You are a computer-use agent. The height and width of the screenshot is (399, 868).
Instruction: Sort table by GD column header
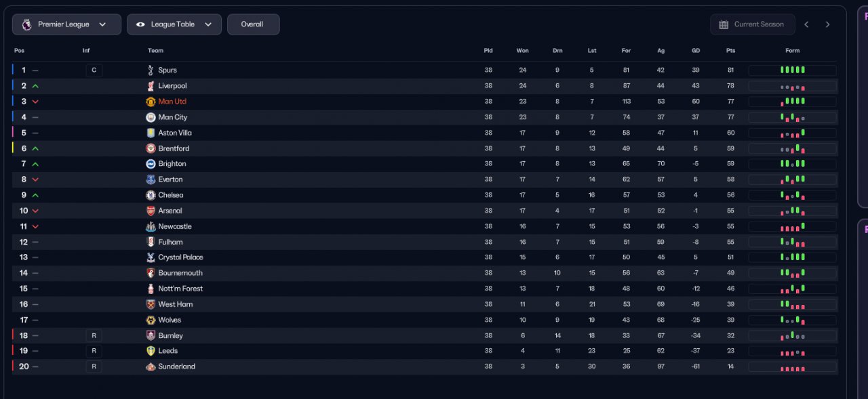[696, 51]
